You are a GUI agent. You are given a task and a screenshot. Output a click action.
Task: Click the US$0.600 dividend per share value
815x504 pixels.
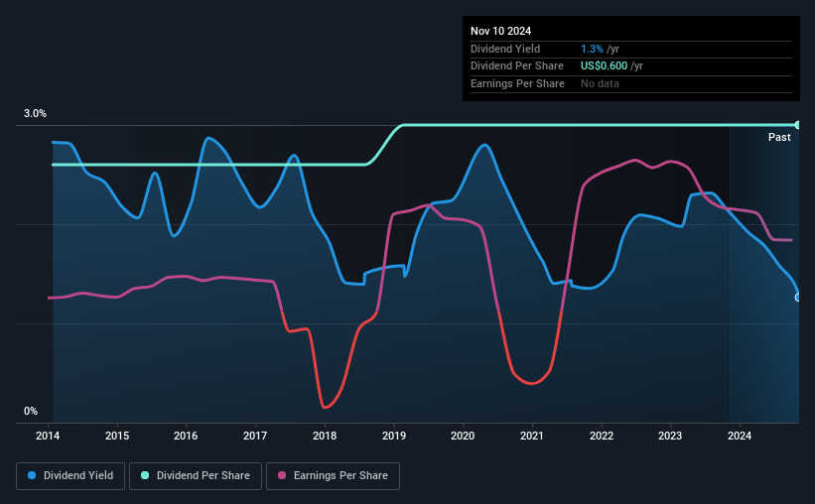coord(604,66)
